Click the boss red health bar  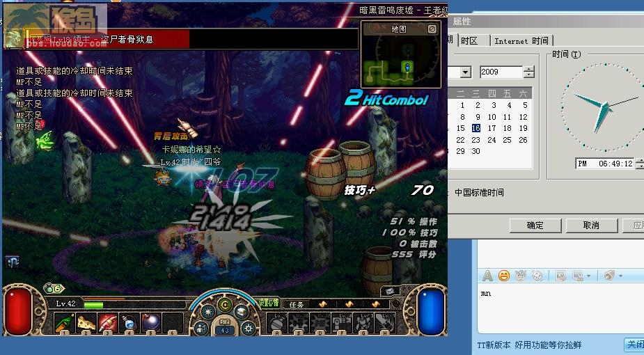(109, 40)
